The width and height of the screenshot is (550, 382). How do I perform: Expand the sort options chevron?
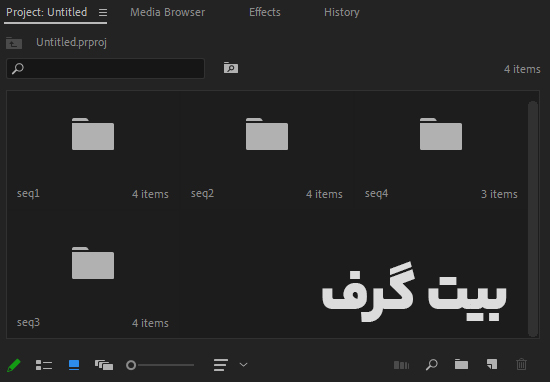243,365
